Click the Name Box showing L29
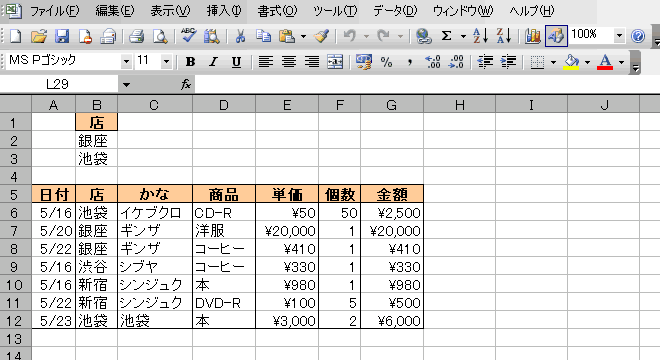 58,85
